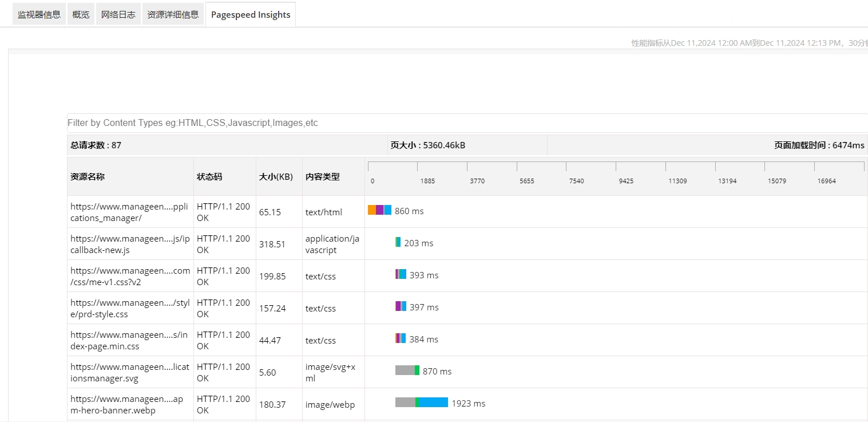
Task: Click the 资源名称 column header
Action: (x=88, y=177)
